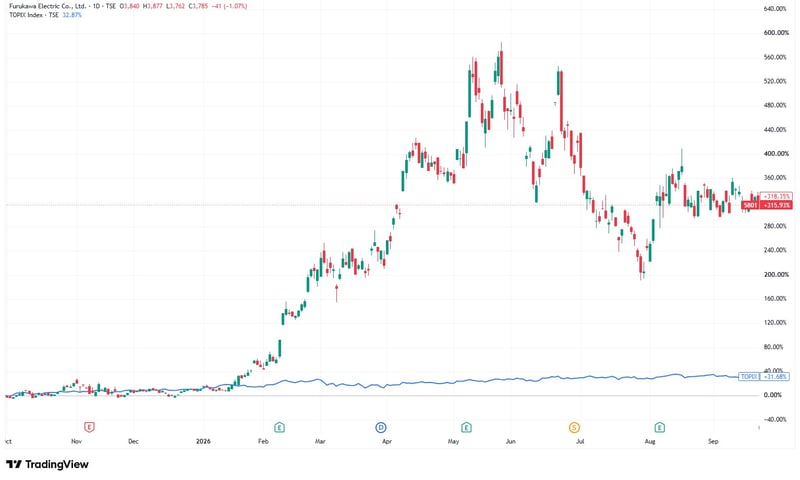Click the TradingView logo
Screen dimensions: 800x480
tap(47, 464)
